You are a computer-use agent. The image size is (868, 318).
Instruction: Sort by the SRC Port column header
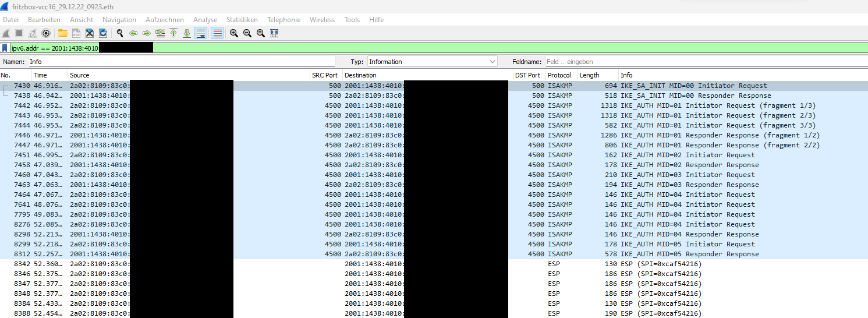pos(326,75)
